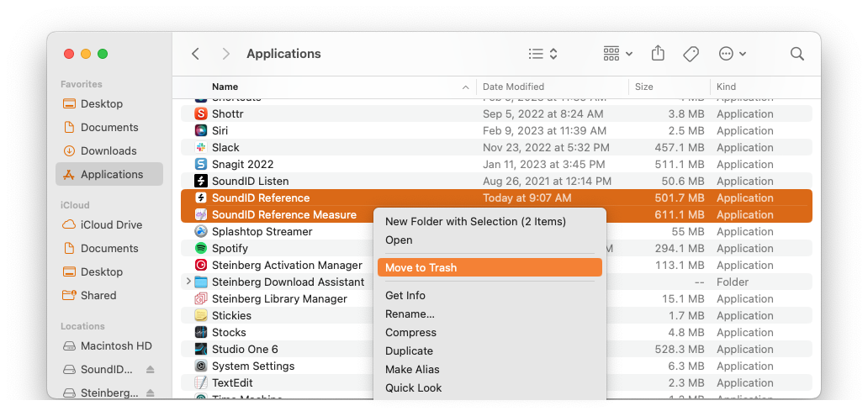The width and height of the screenshot is (868, 411).
Task: Open Desktop under Favorites
Action: click(x=109, y=103)
